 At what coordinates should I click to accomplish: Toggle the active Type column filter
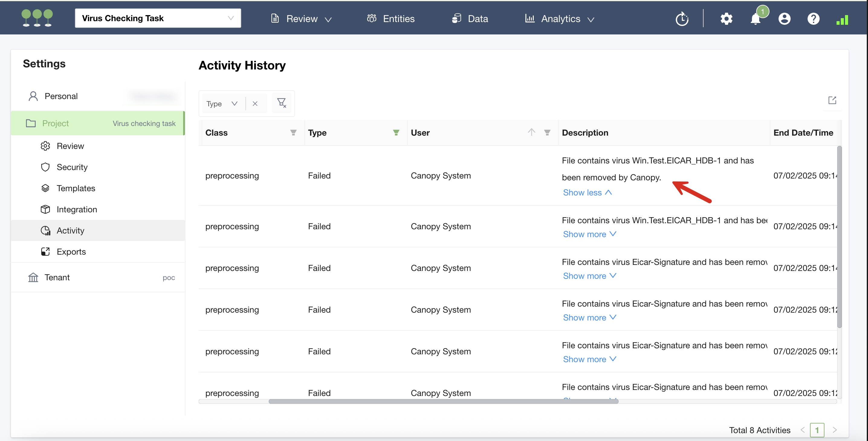[396, 133]
